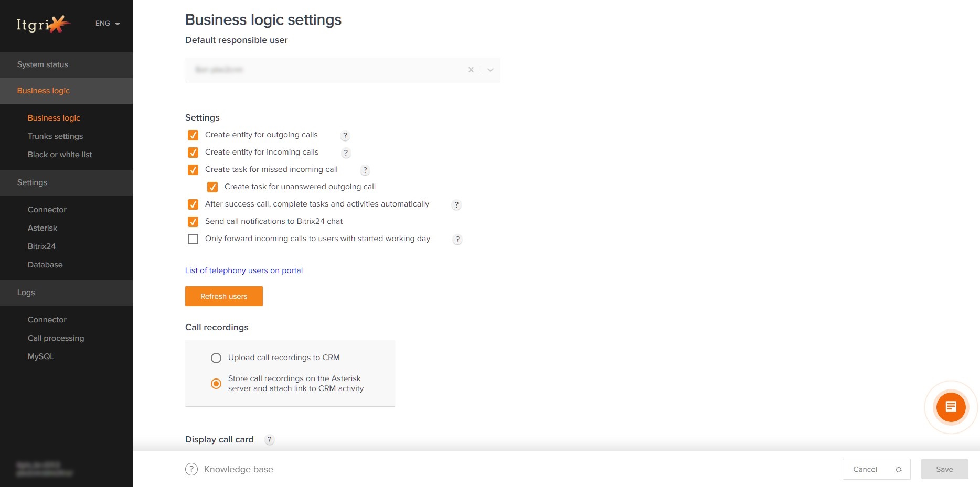Click help icon for incoming calls entity
This screenshot has height=487, width=980.
tap(346, 153)
